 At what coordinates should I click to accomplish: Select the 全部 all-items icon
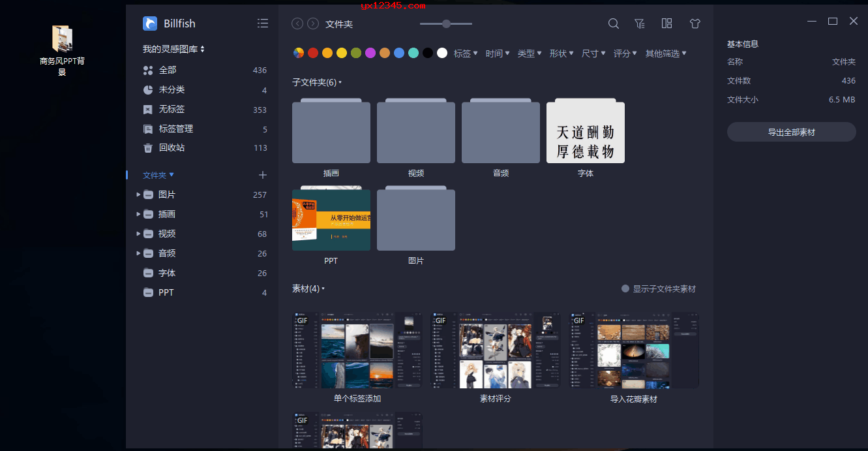tap(148, 70)
